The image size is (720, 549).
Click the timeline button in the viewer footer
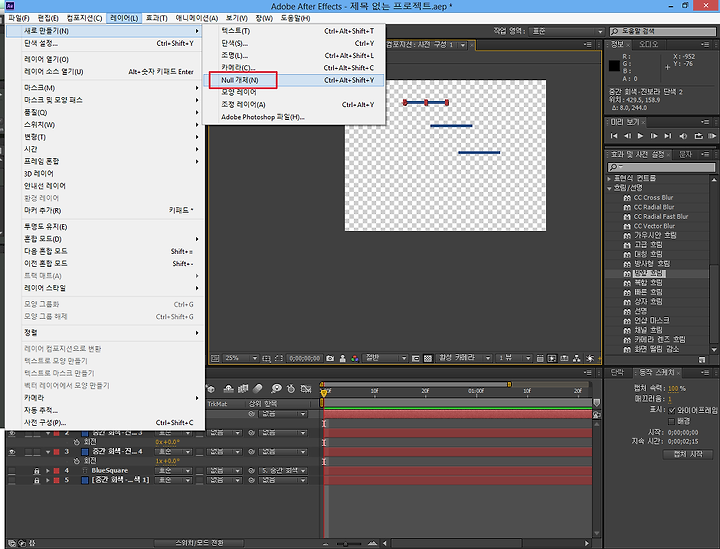point(564,359)
